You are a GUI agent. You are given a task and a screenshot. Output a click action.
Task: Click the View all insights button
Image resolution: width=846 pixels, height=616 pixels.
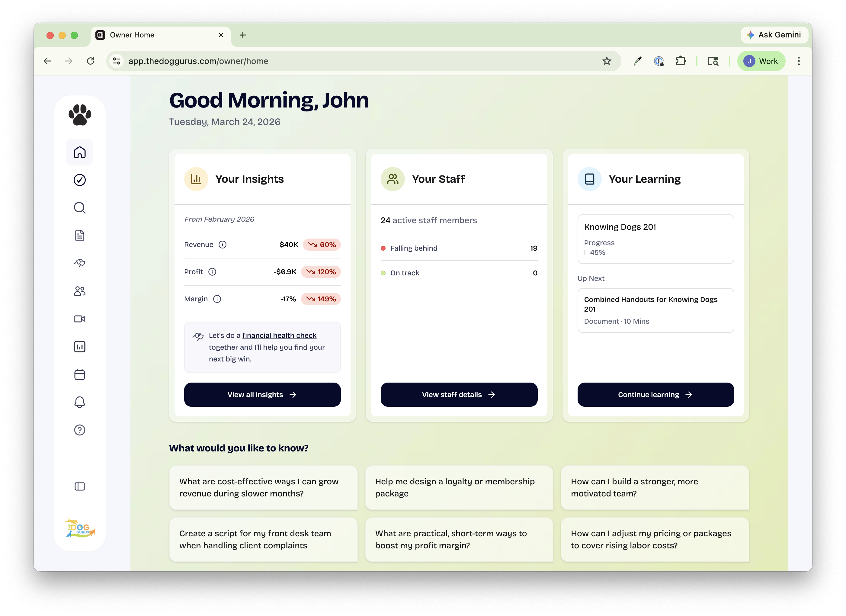262,394
